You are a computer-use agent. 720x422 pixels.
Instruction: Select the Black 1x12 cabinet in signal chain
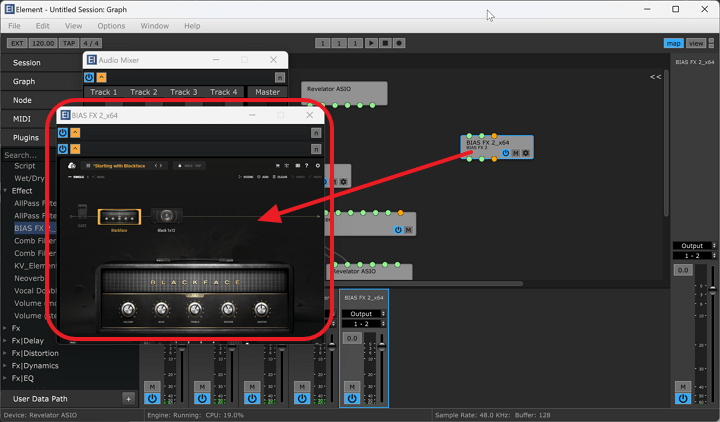pyautogui.click(x=167, y=216)
